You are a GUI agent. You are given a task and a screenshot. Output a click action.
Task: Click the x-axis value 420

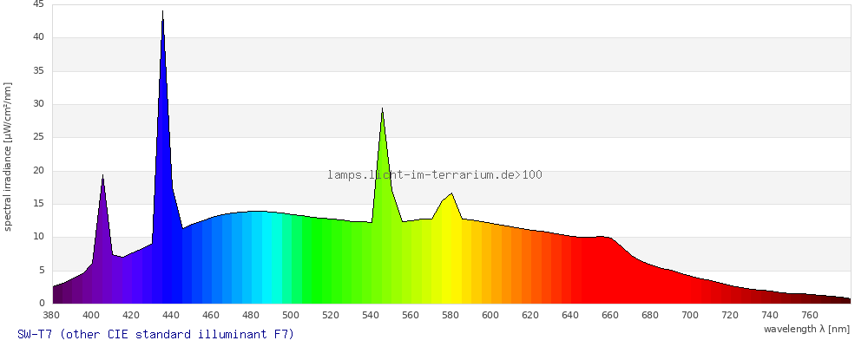coord(131,316)
